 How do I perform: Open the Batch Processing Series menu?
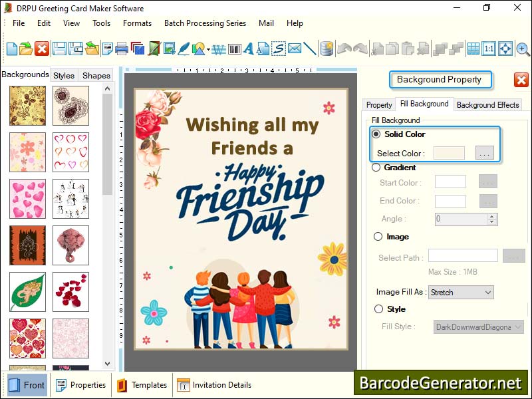click(205, 23)
